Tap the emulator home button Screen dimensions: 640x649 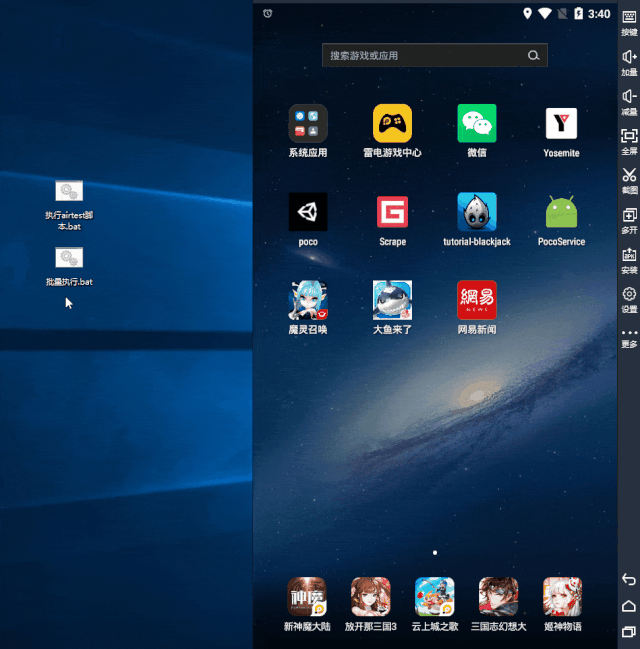[629, 606]
